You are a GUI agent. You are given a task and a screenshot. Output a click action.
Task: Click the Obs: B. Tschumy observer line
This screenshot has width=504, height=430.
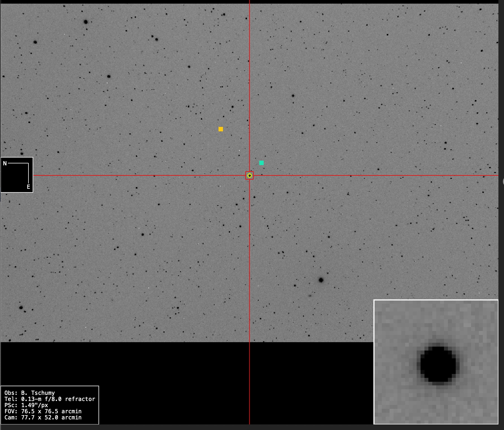pyautogui.click(x=30, y=393)
